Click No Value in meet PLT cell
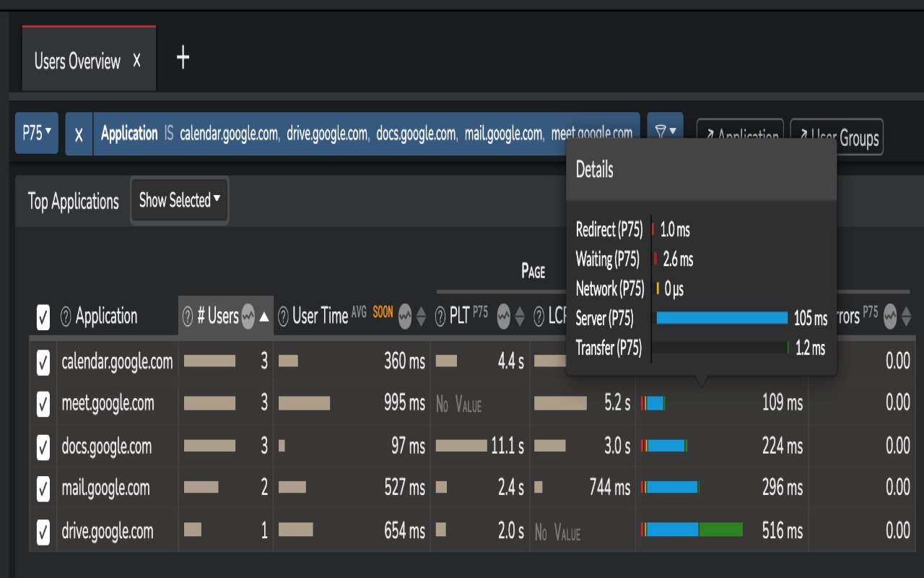 458,405
